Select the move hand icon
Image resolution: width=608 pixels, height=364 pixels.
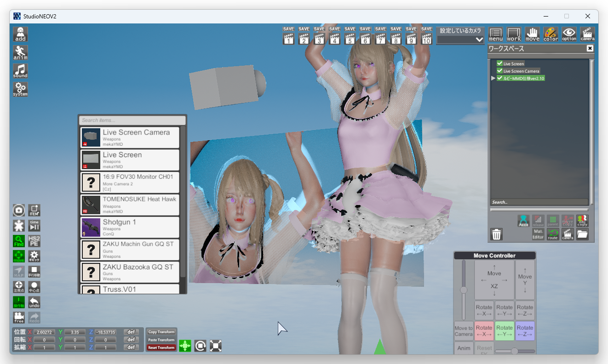point(533,34)
